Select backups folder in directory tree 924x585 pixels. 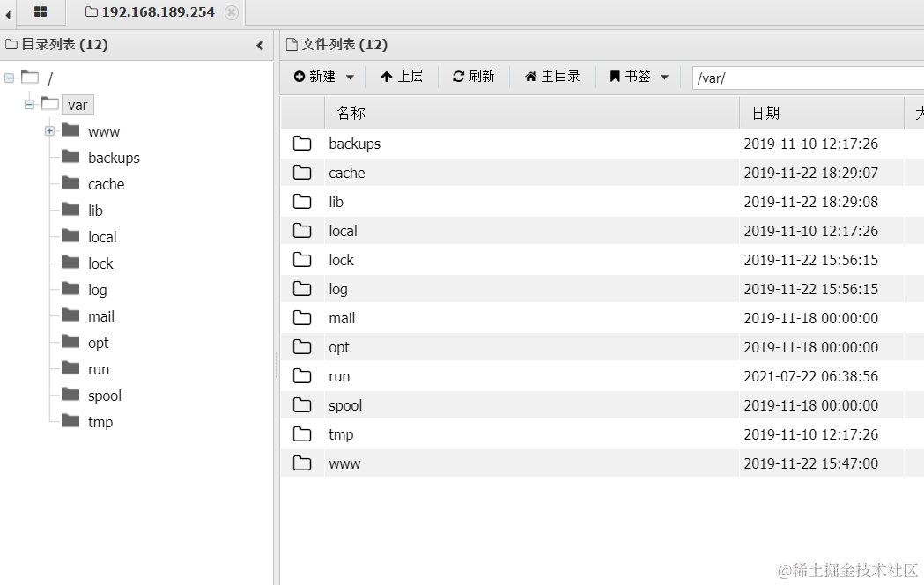pos(114,158)
